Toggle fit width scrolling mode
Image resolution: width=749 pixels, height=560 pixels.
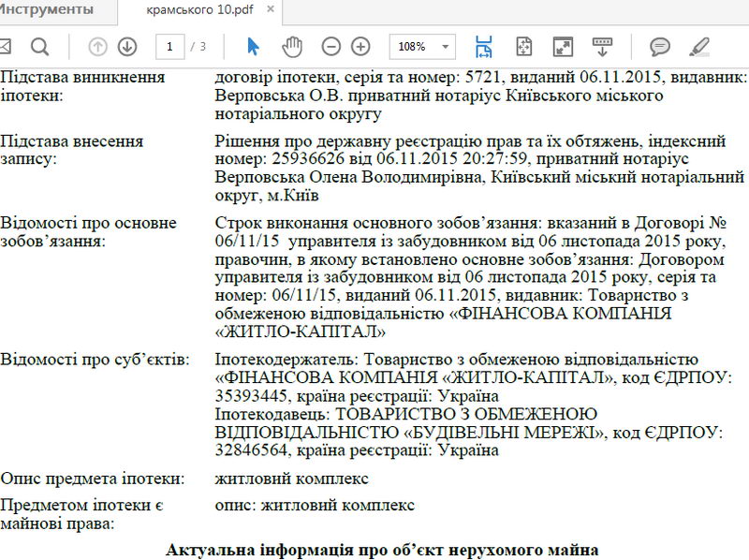483,46
